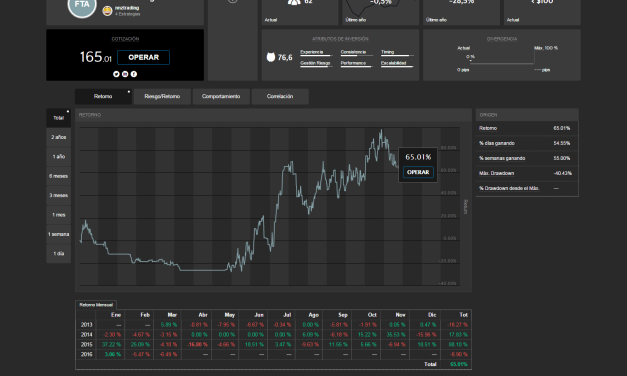The image size is (627, 376).
Task: Select the Retorno Mensual table tab
Action: click(x=96, y=305)
